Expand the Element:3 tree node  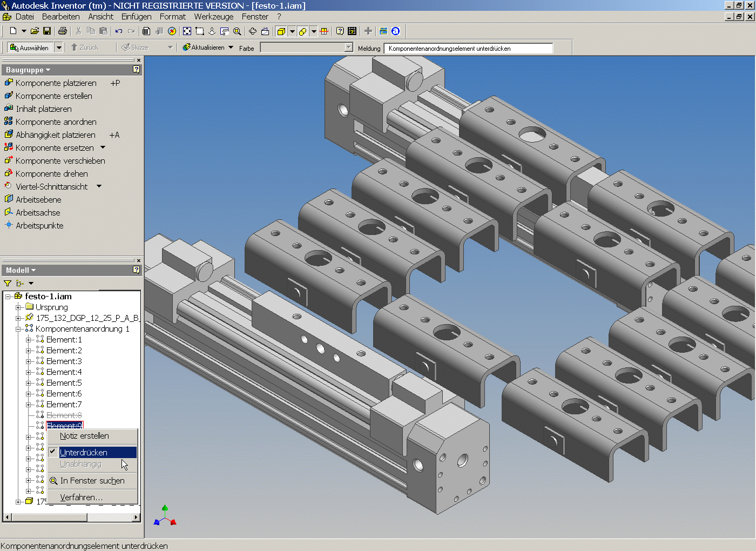pyautogui.click(x=29, y=361)
